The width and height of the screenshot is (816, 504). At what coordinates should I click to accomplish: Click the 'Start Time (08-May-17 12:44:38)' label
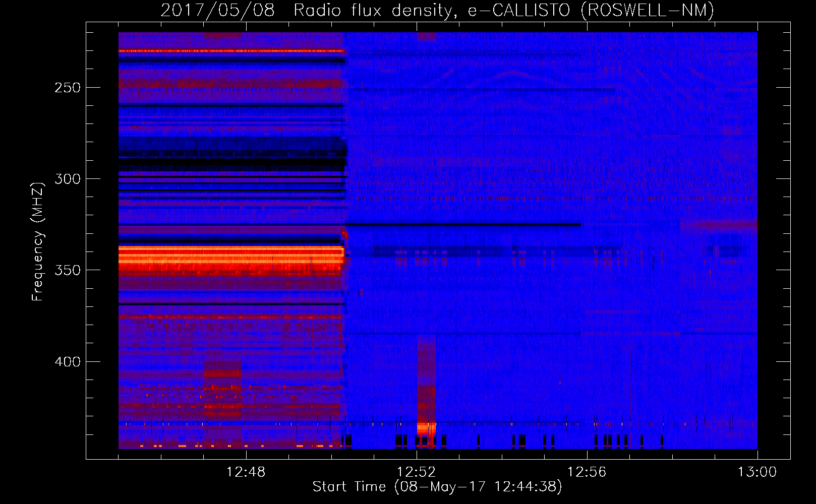coord(437,487)
